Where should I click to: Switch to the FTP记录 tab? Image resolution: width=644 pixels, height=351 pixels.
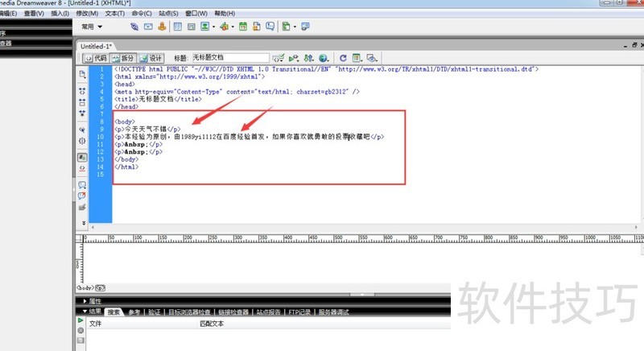[299, 312]
